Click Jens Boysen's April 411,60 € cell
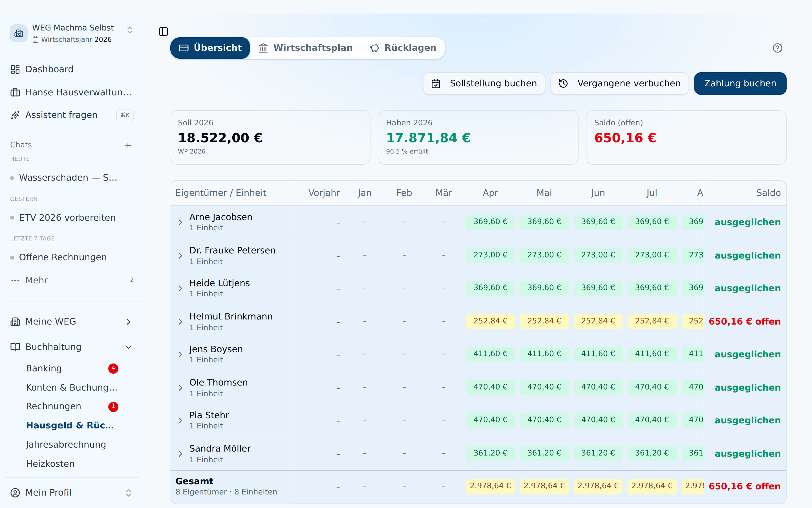 point(490,354)
